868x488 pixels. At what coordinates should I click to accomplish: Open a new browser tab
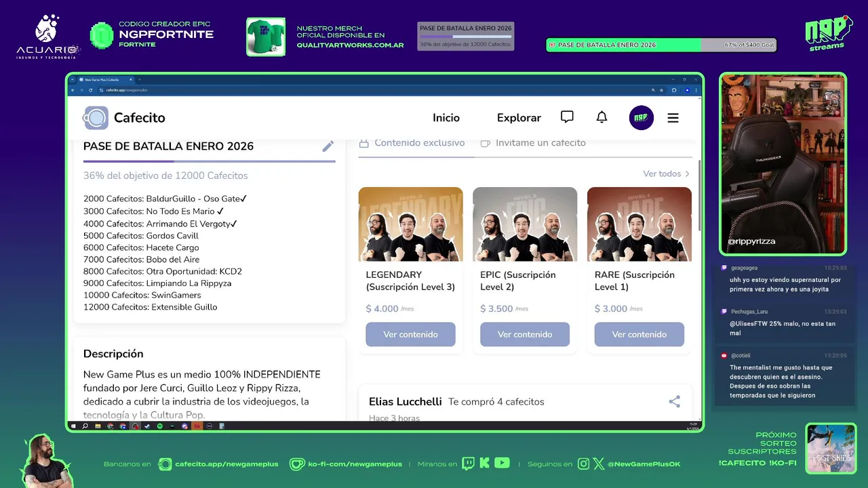[140, 79]
